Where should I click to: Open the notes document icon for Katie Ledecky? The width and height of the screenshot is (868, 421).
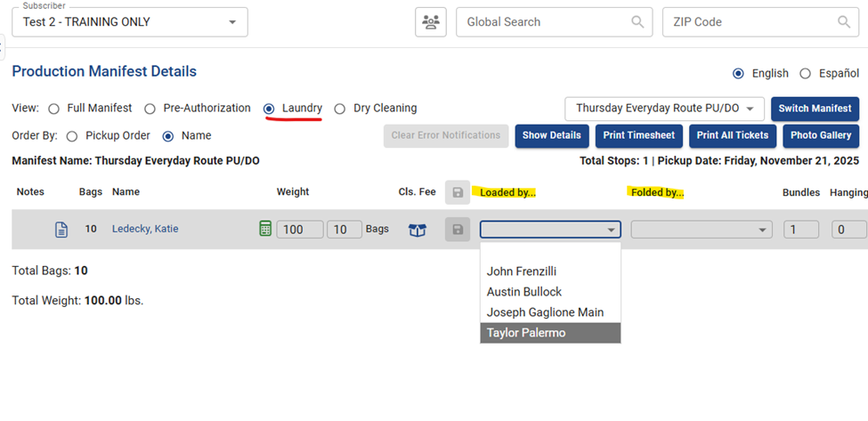(61, 230)
